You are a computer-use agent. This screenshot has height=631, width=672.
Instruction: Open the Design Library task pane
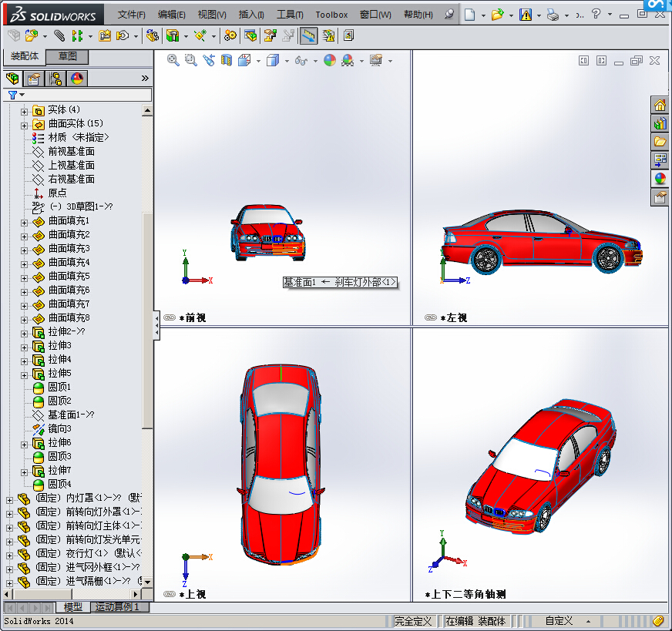click(x=660, y=123)
